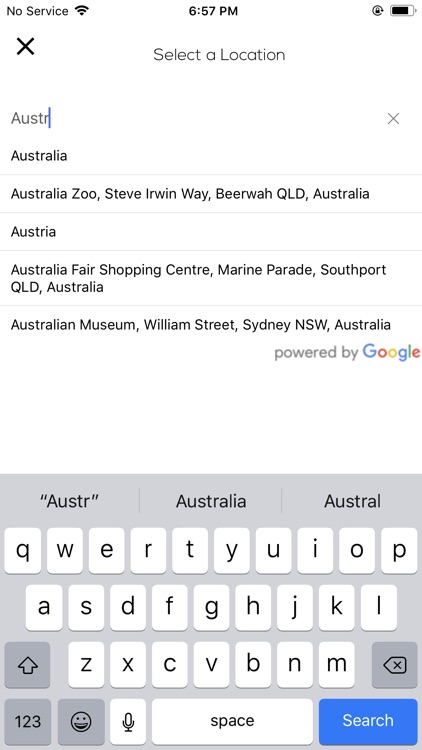Focus the location search input field

(x=196, y=118)
